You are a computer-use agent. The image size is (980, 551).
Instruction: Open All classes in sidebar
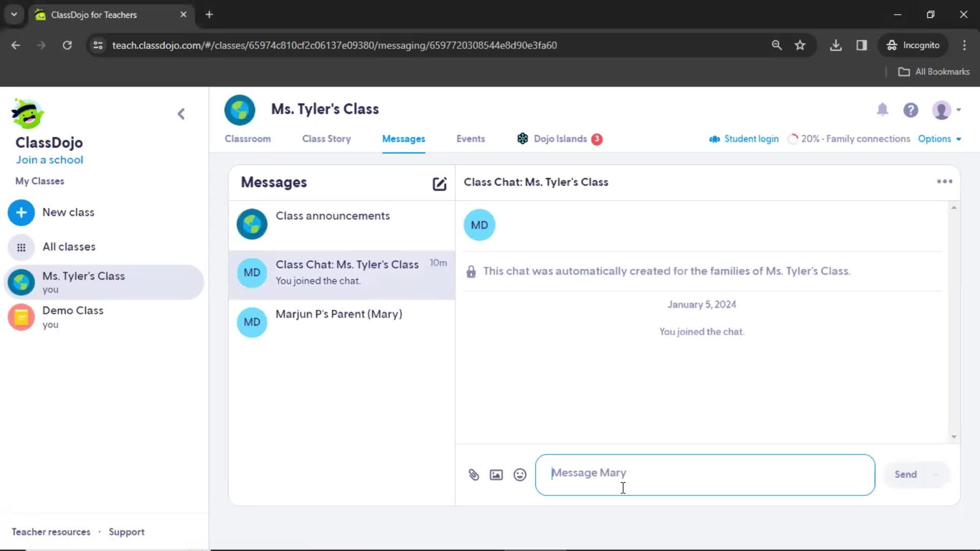[x=69, y=247]
